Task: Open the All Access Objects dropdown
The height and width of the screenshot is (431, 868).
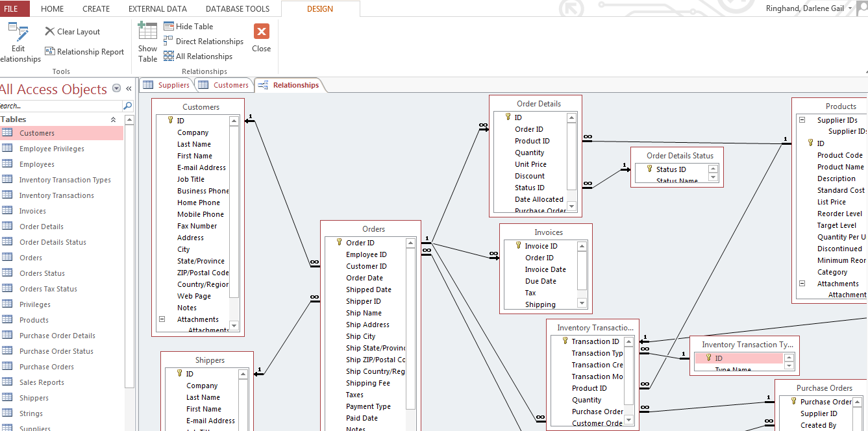Action: 116,89
